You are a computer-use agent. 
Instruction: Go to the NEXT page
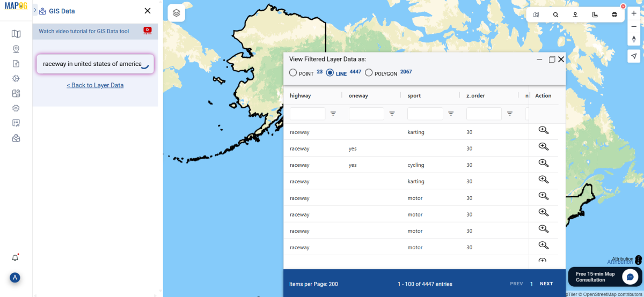pos(546,284)
